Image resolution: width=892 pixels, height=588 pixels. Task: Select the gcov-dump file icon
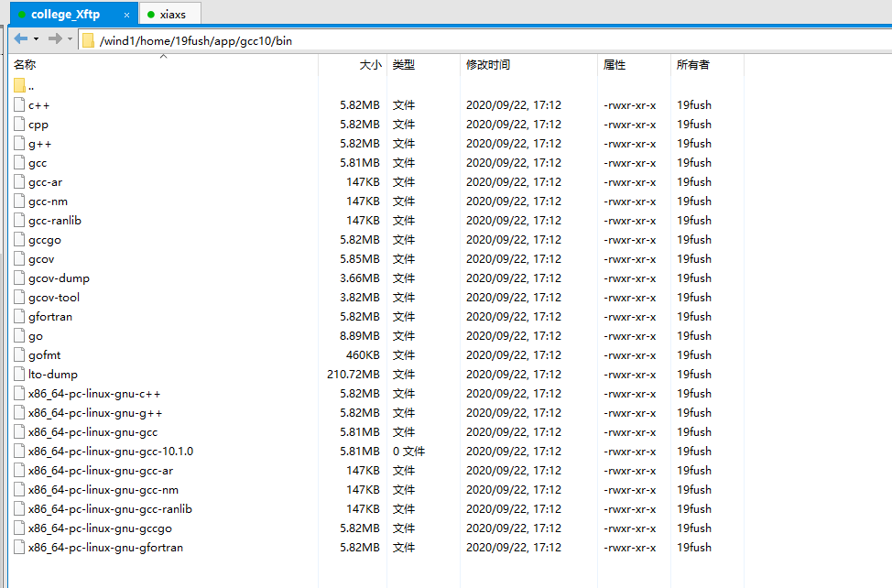coord(19,278)
